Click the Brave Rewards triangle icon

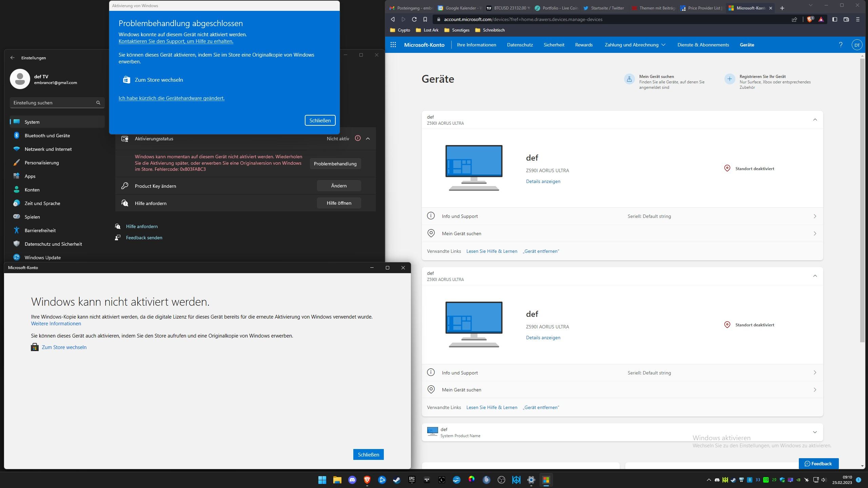(821, 19)
